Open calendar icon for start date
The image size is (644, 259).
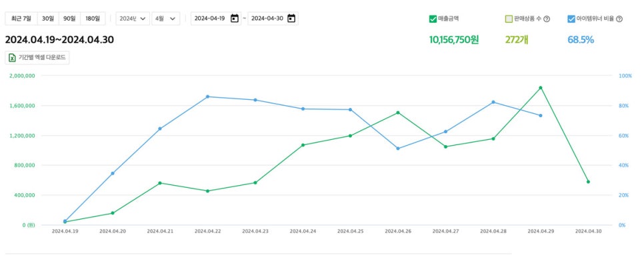235,19
